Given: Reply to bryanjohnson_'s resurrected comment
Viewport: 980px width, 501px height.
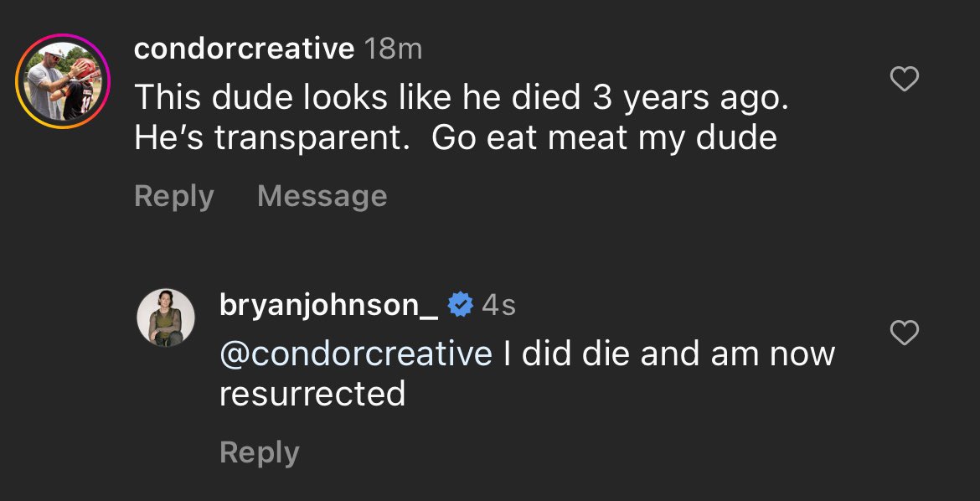Looking at the screenshot, I should tap(259, 452).
